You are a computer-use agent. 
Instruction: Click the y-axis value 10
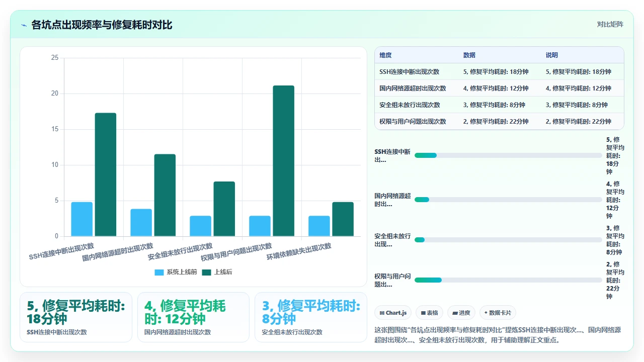click(55, 165)
